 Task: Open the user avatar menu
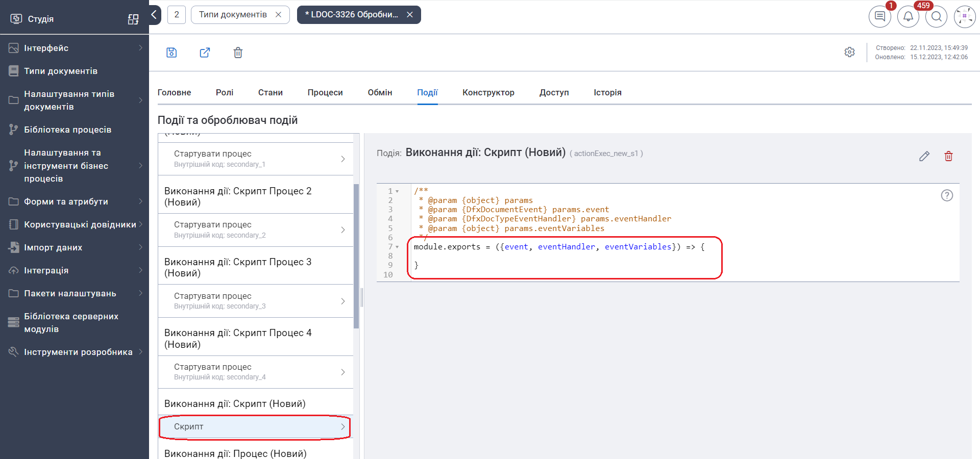[x=965, y=16]
